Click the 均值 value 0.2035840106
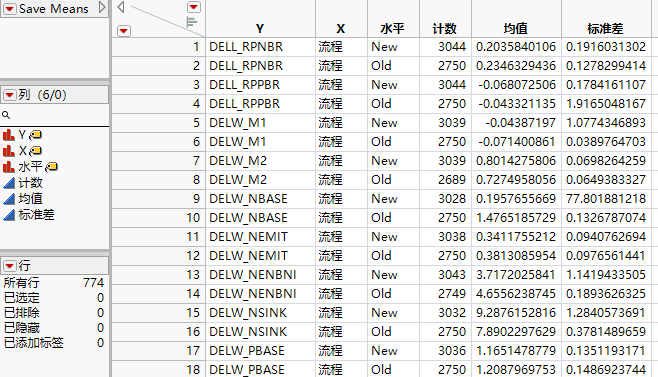658x377 pixels. point(516,47)
